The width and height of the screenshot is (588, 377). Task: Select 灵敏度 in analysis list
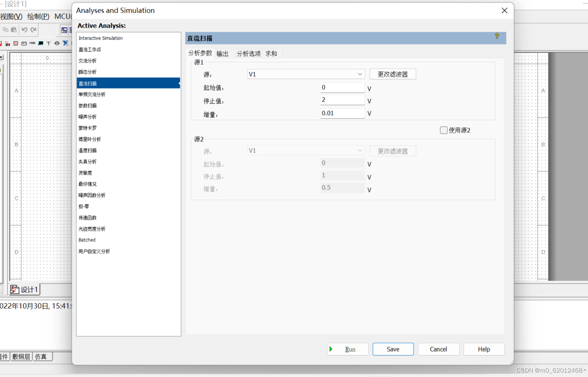click(x=128, y=173)
